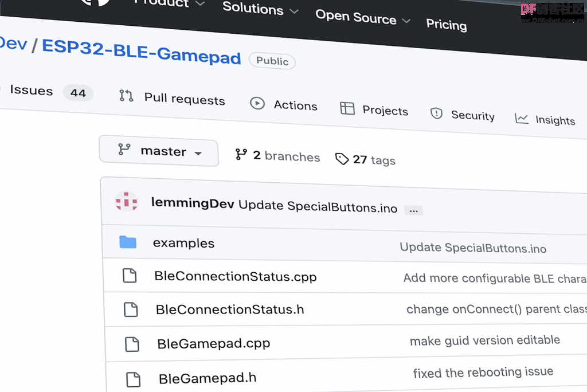Click the lemmingDev avatar
The height and width of the screenshot is (392, 587).
click(x=126, y=202)
